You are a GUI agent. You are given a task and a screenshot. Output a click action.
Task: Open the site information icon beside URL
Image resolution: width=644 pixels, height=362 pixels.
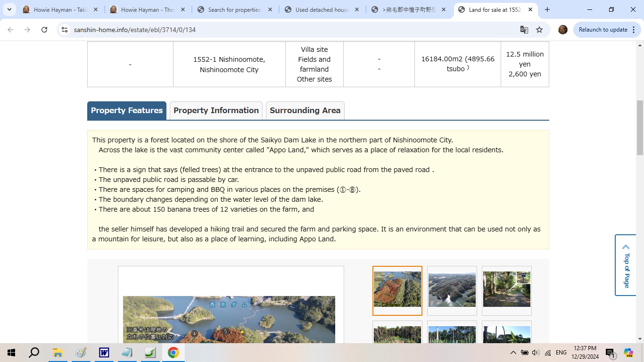click(x=65, y=30)
